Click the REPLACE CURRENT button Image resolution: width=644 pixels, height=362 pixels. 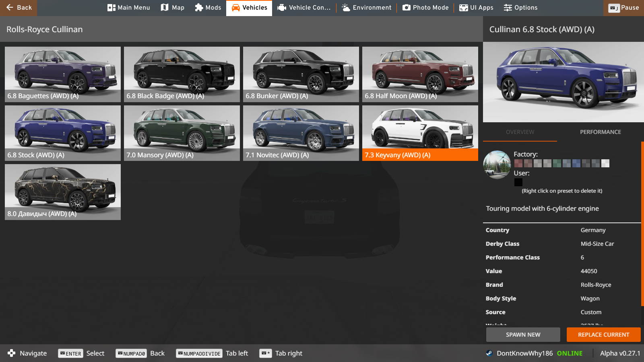click(x=603, y=335)
